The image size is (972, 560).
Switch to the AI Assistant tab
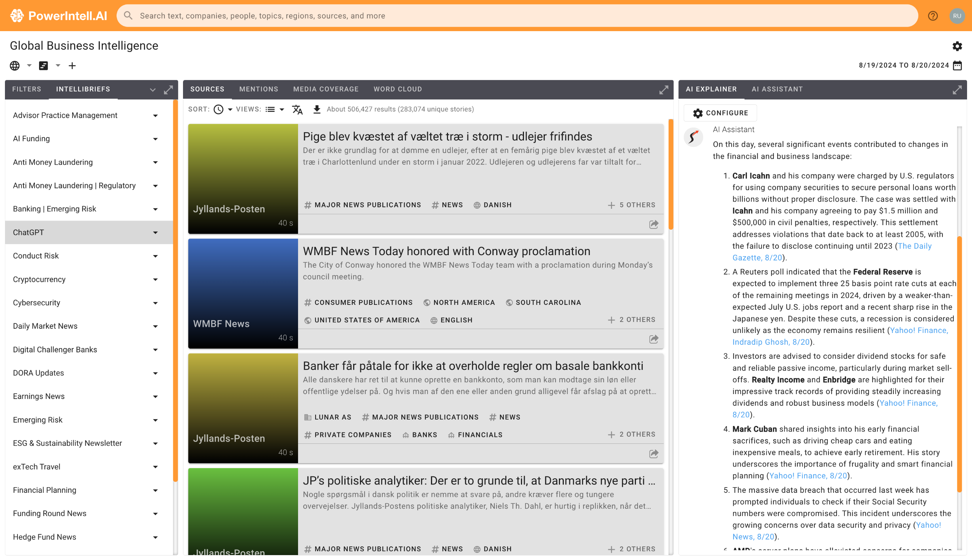coord(777,89)
